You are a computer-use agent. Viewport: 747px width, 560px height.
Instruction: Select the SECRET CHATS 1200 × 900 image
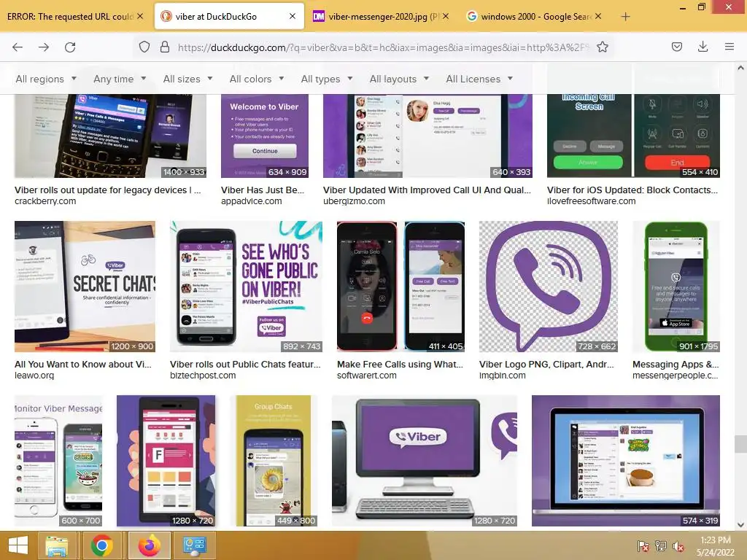point(85,286)
